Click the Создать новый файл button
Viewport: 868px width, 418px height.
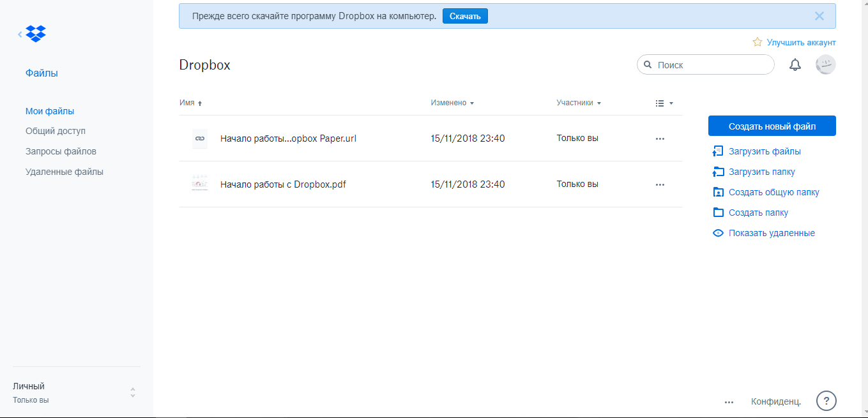(772, 126)
